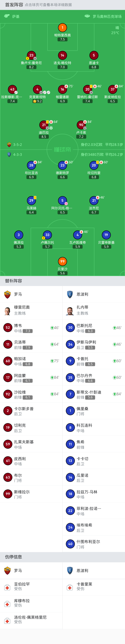Image resolution: width=125 pixels, height=644 pixels.
Task: Open captain 卢佩尔托's number 33 jersey
Action: pos(47,235)
